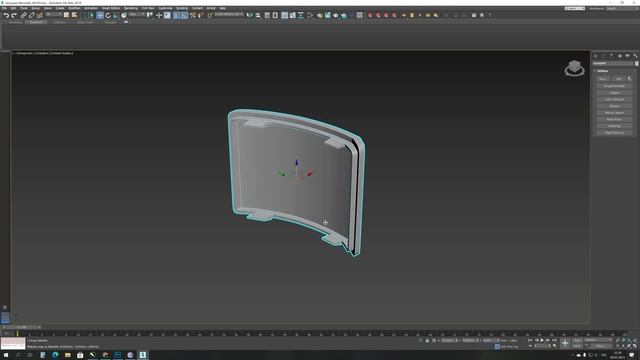Toggle the Angle Snap button
Image resolution: width=640 pixels, height=360 pixels.
tap(184, 15)
